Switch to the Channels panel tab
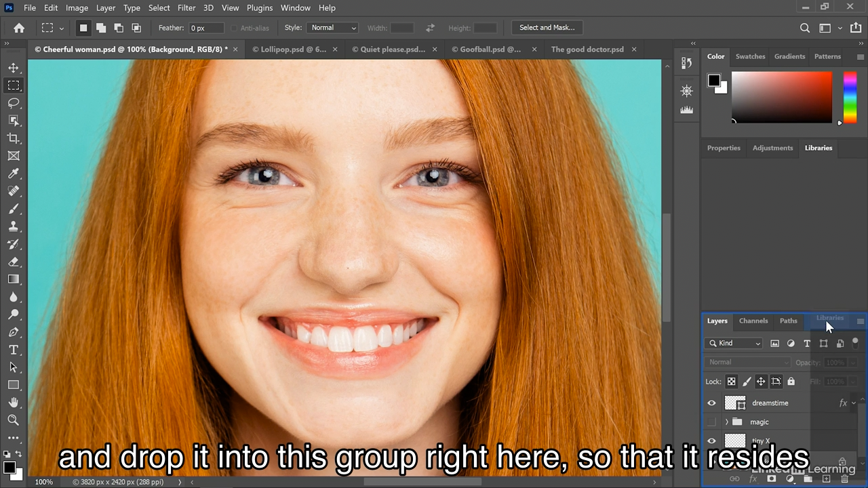 pos(753,321)
